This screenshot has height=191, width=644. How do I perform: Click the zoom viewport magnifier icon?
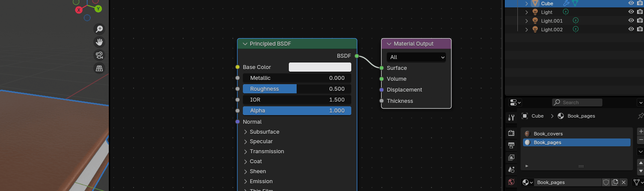(x=99, y=29)
